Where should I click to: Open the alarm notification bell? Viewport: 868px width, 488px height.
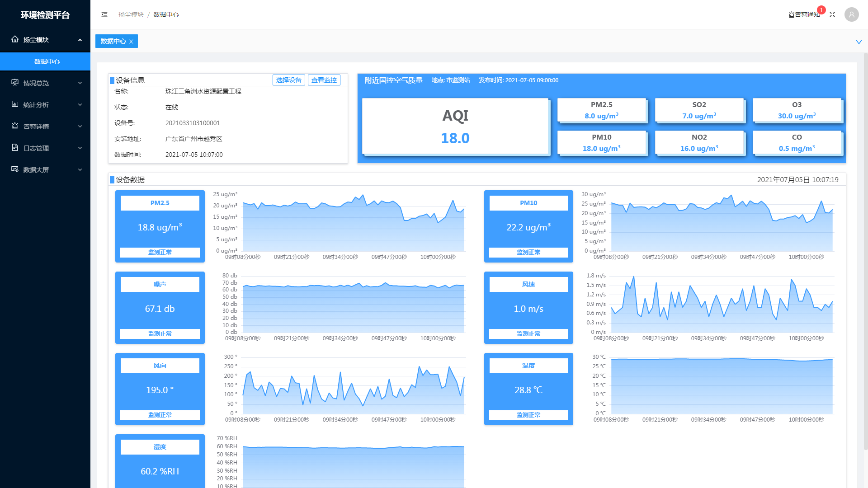point(792,14)
